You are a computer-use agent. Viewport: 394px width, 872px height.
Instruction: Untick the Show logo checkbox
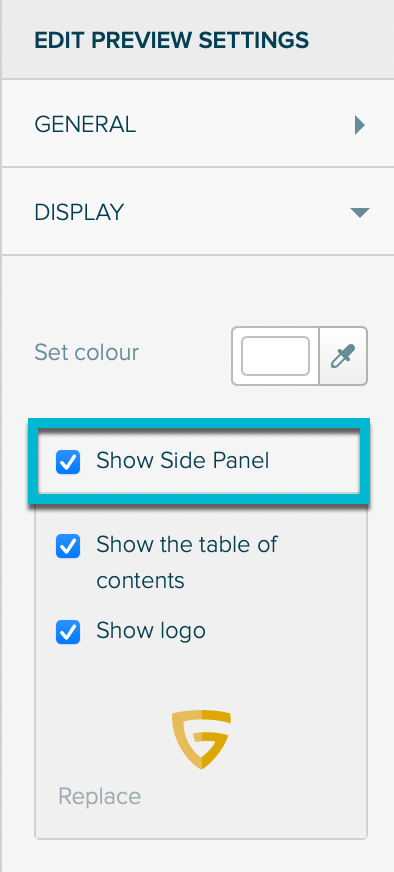[x=68, y=632]
